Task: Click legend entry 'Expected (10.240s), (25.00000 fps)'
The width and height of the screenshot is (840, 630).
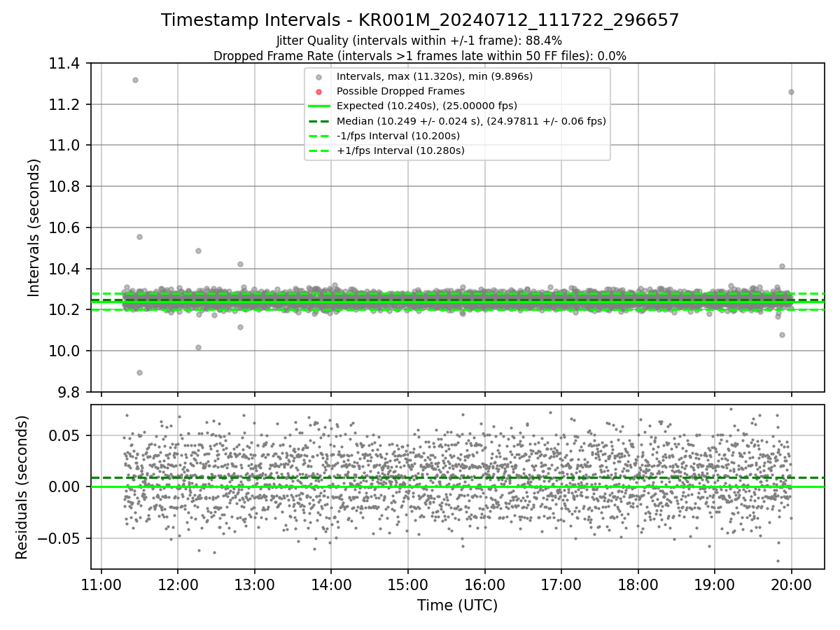Action: (x=427, y=106)
